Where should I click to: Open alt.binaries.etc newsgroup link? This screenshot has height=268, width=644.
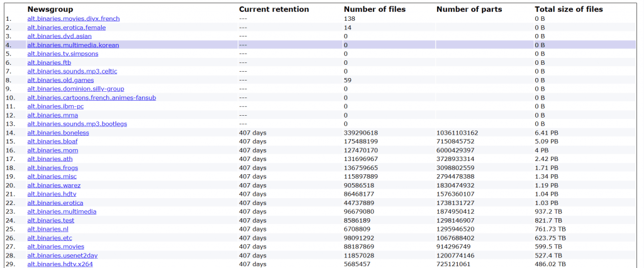50,238
